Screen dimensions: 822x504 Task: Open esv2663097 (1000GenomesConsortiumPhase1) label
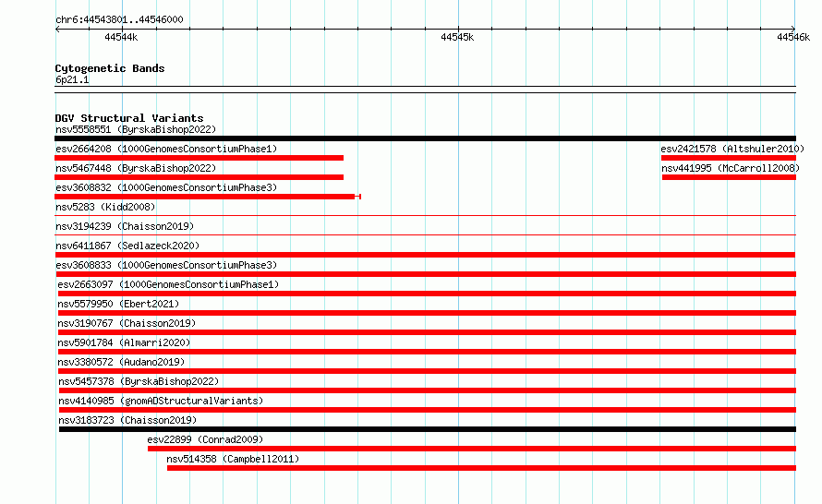click(168, 284)
